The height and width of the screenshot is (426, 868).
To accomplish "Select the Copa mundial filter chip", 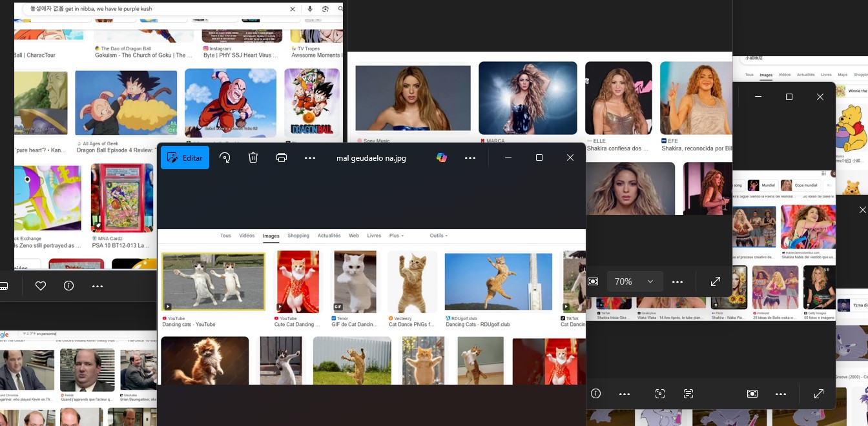I will pos(800,185).
